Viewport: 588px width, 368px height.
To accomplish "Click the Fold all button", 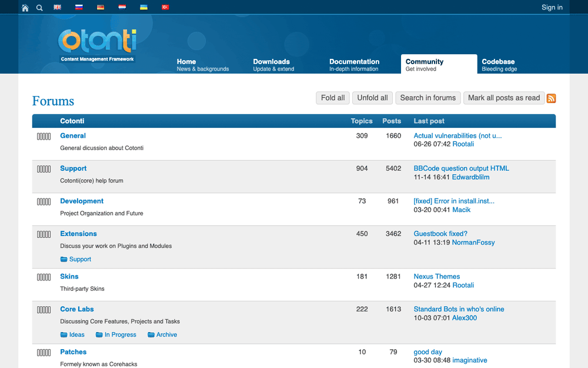I will 333,98.
